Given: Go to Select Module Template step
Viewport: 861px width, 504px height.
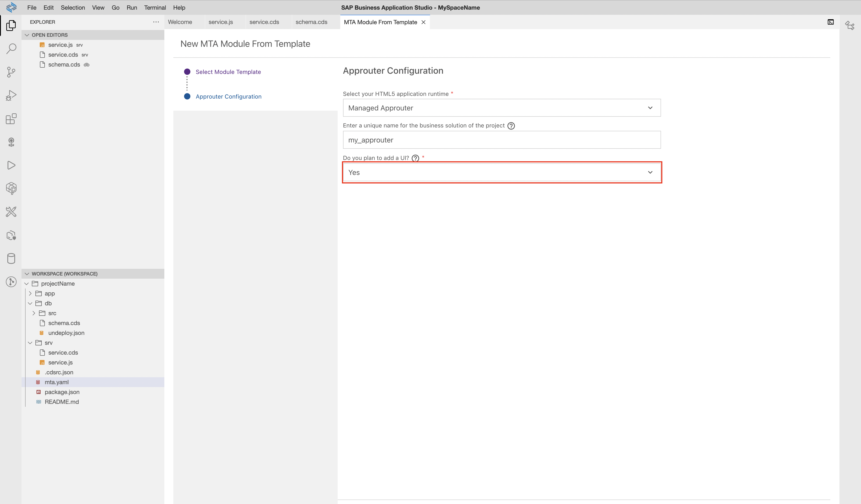Looking at the screenshot, I should (228, 72).
